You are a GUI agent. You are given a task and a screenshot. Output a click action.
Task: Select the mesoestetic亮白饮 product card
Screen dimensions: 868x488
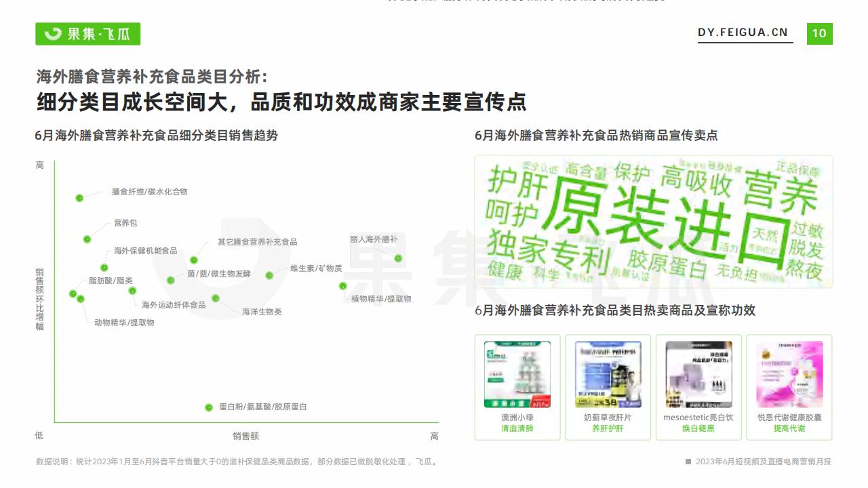(698, 387)
